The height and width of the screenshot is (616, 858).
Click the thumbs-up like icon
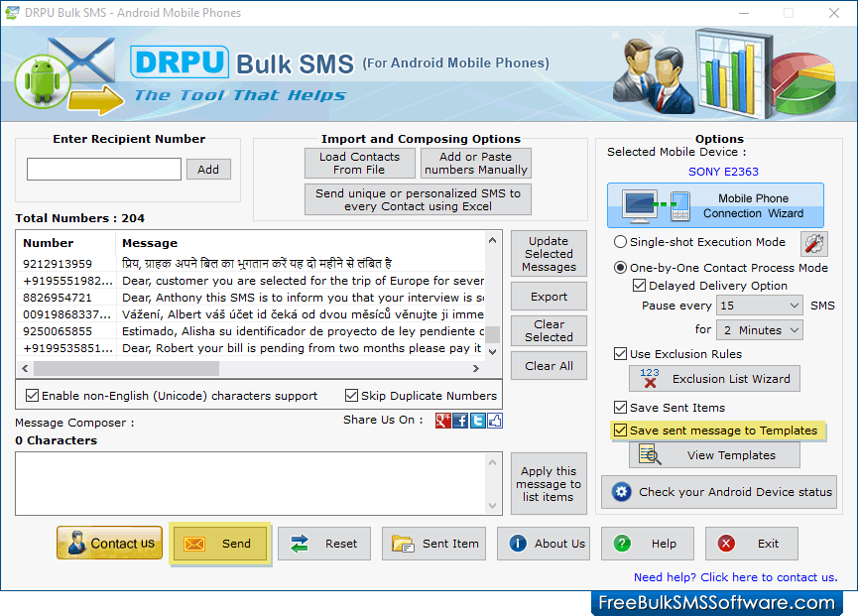[x=495, y=421]
